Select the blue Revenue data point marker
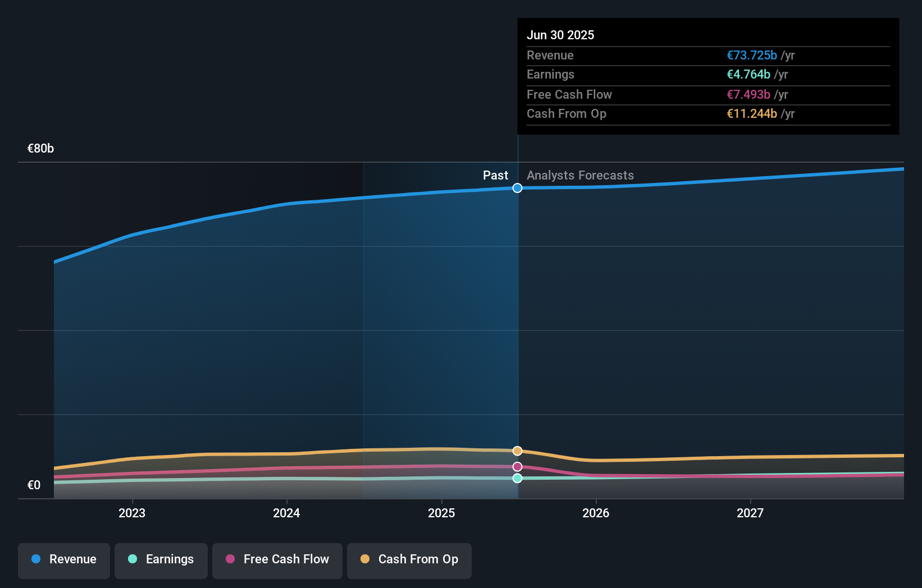 click(517, 188)
